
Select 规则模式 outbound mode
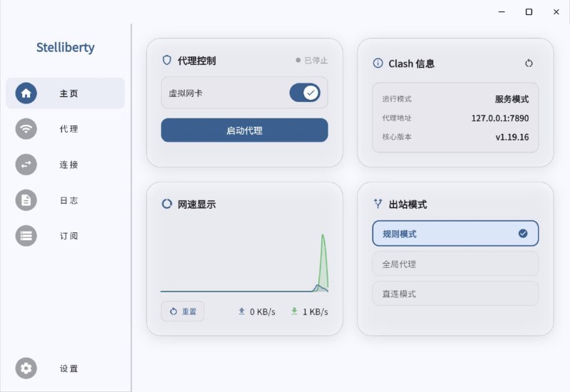455,234
